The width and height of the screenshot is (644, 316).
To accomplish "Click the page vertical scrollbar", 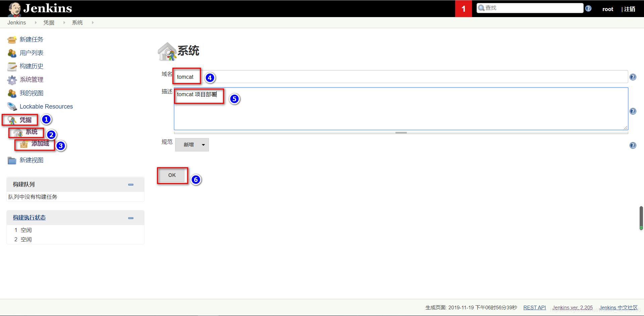I will 641,218.
